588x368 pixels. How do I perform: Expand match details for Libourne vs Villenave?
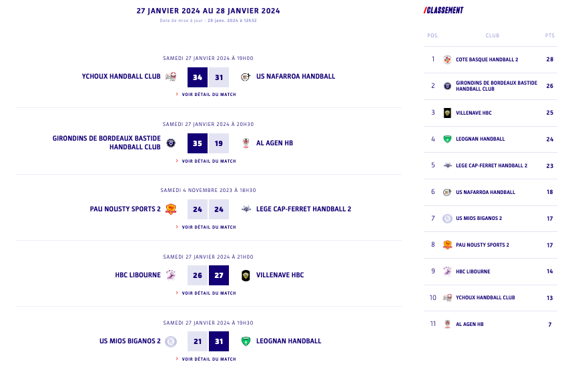click(x=208, y=293)
